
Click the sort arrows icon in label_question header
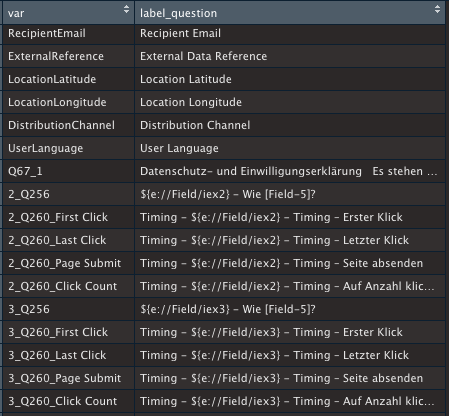(437, 9)
